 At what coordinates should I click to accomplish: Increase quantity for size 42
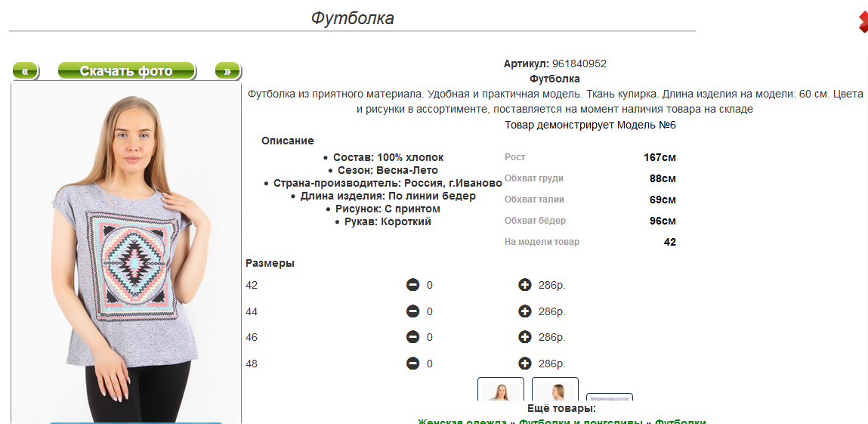coord(525,285)
